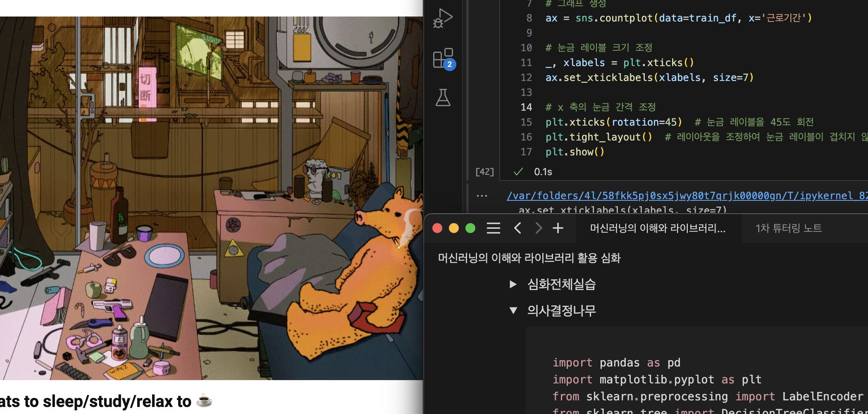Add a new tab with the plus icon

tap(558, 228)
